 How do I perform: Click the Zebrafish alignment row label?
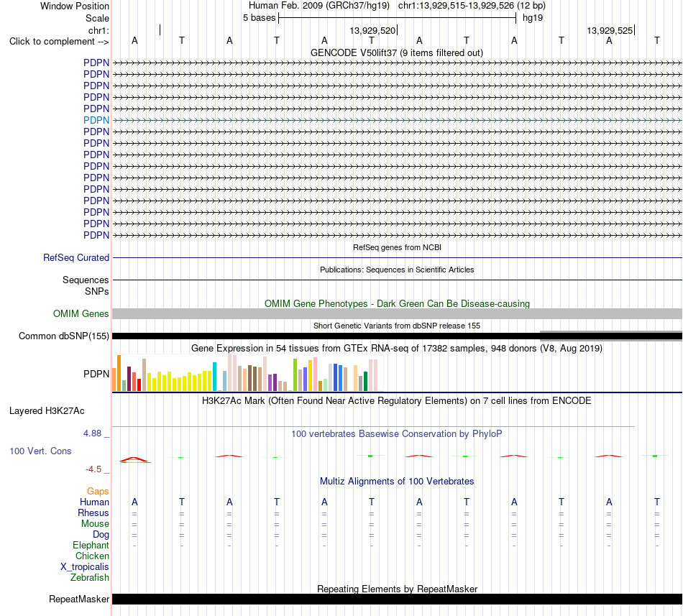coord(90,577)
